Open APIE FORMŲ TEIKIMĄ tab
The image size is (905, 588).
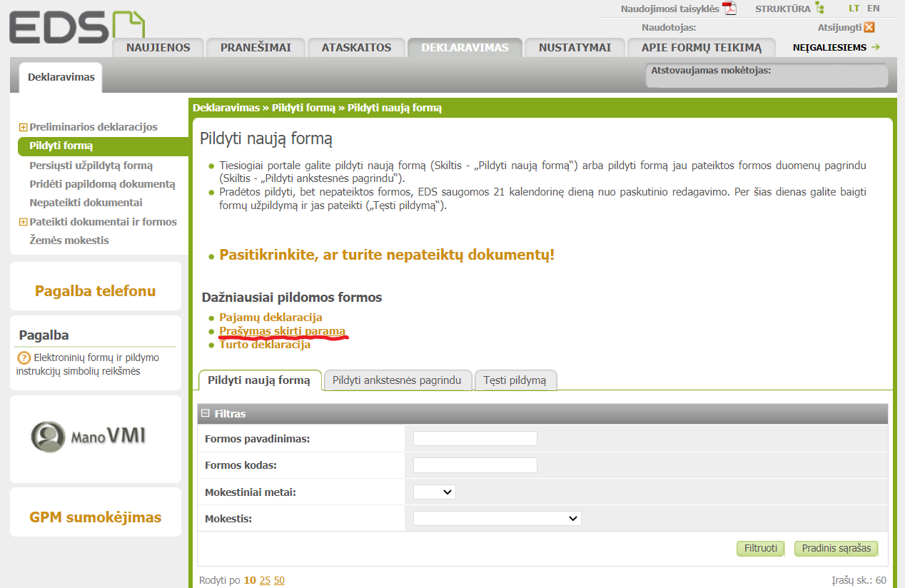pos(702,48)
